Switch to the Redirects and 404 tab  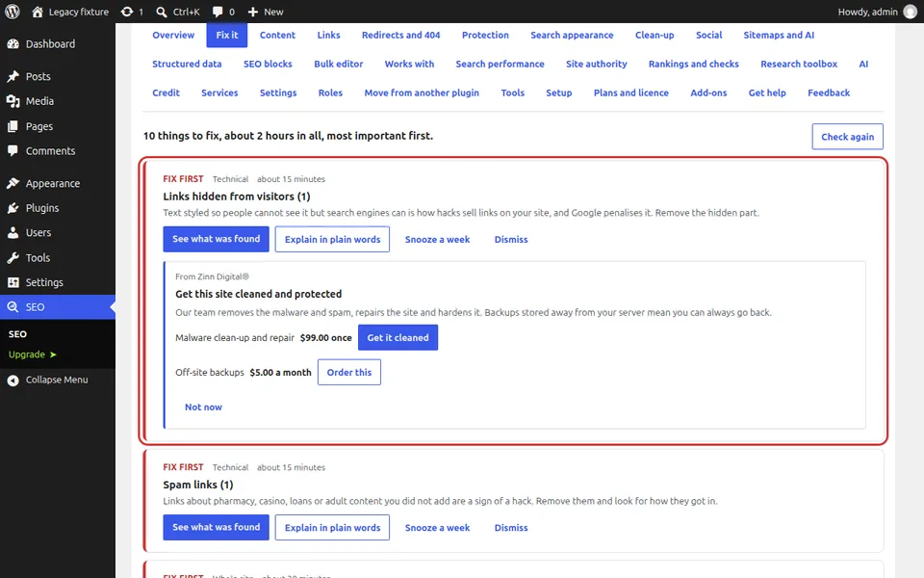[400, 35]
